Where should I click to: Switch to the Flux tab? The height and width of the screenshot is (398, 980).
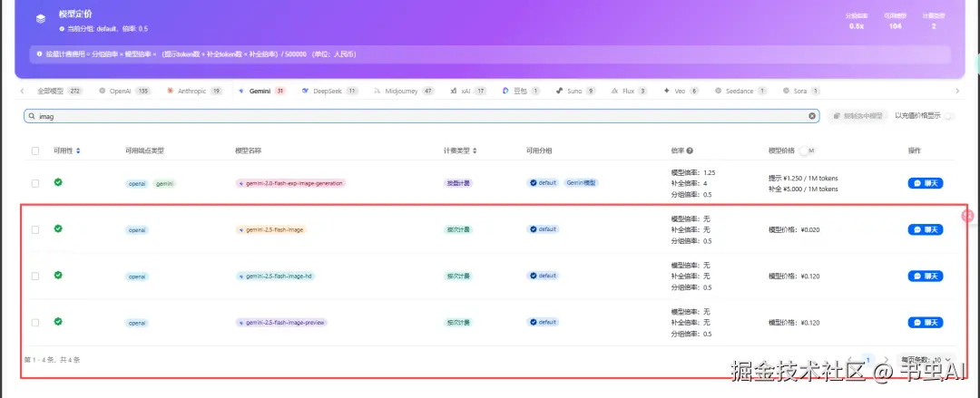click(x=629, y=91)
